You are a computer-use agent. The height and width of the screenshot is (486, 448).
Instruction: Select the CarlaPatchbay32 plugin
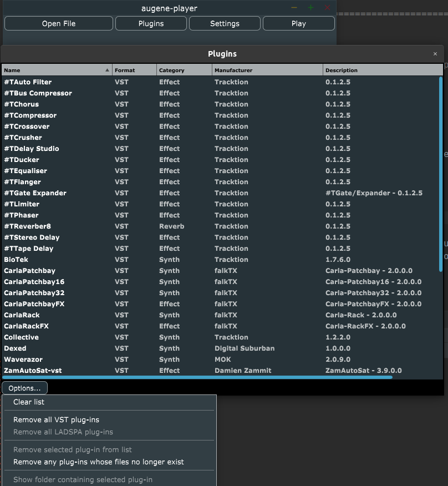221,293
